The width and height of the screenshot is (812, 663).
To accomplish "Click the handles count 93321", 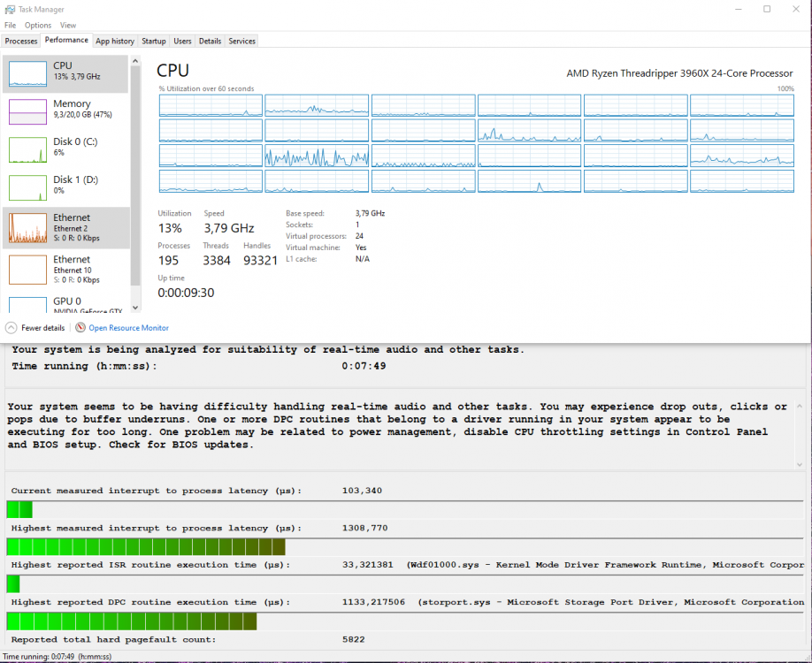I will pyautogui.click(x=260, y=260).
